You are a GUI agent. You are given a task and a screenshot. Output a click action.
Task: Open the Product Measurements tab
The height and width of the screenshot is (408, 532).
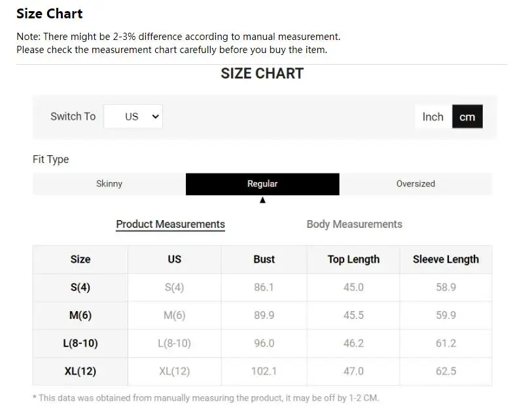[170, 224]
